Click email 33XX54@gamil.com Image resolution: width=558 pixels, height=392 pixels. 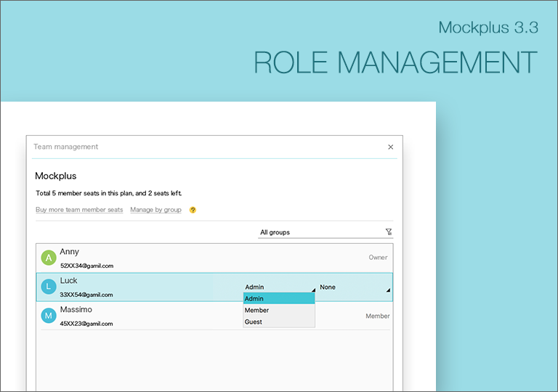[x=86, y=295]
